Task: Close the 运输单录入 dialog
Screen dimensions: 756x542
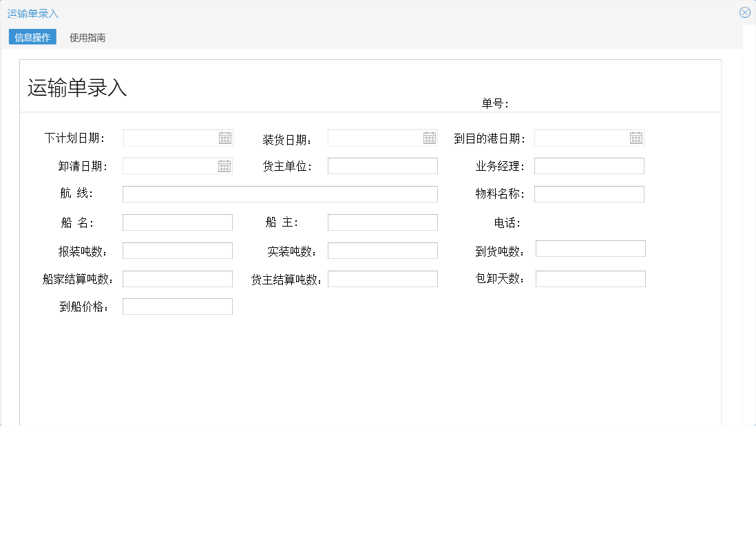Action: [744, 12]
